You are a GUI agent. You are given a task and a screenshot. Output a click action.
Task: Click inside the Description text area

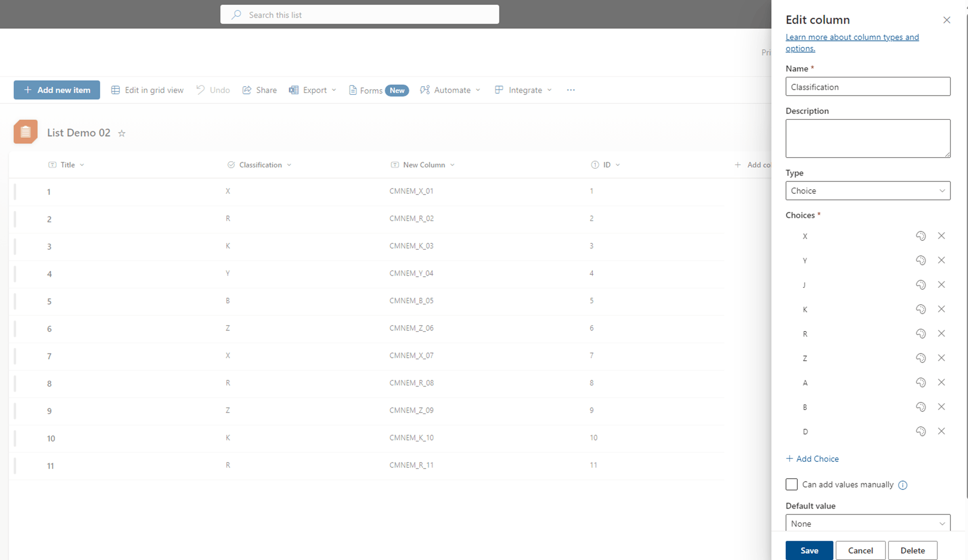tap(868, 139)
